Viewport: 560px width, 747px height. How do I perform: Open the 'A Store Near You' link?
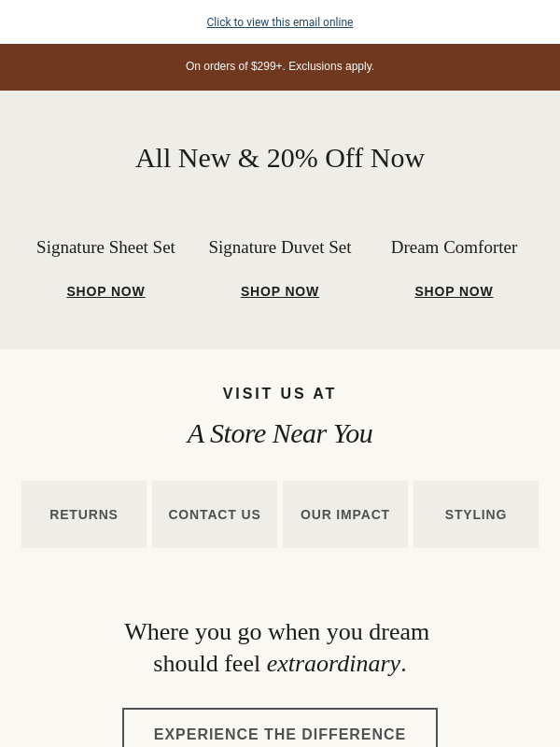pyautogui.click(x=280, y=433)
